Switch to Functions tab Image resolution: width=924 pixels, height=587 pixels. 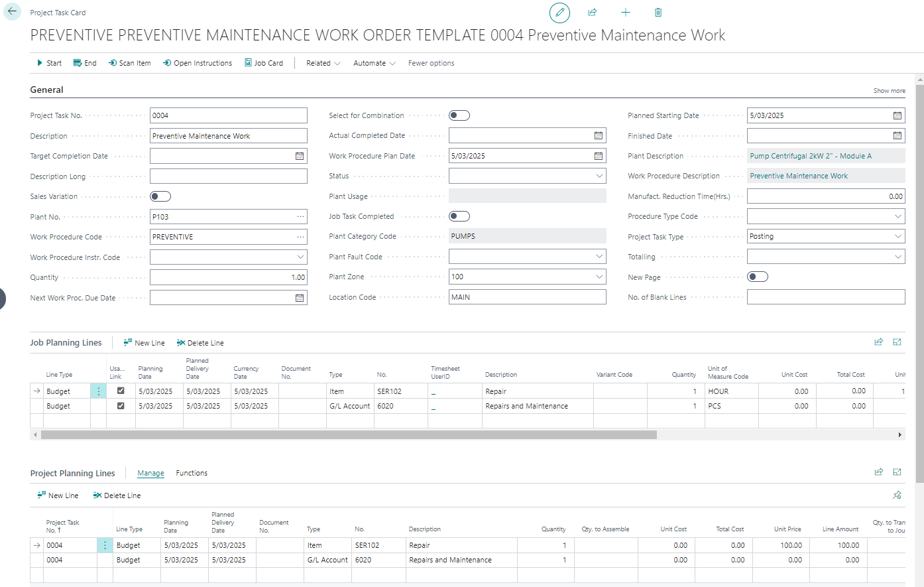[192, 473]
